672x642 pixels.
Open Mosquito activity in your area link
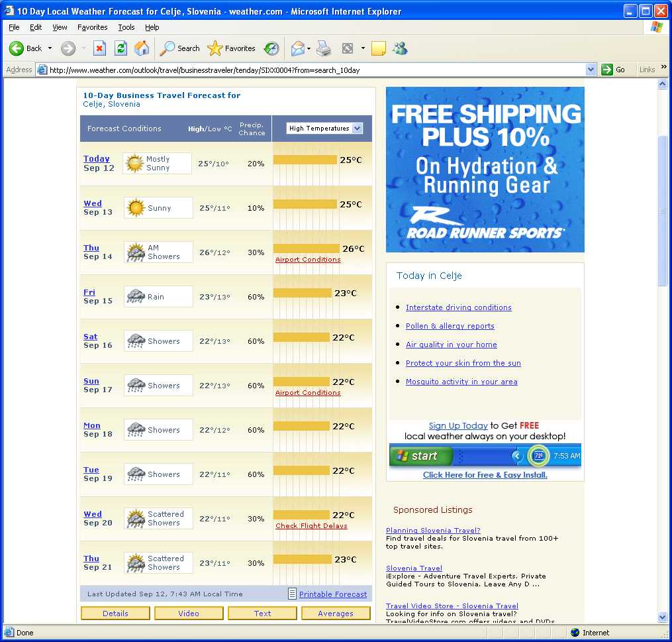pos(461,382)
